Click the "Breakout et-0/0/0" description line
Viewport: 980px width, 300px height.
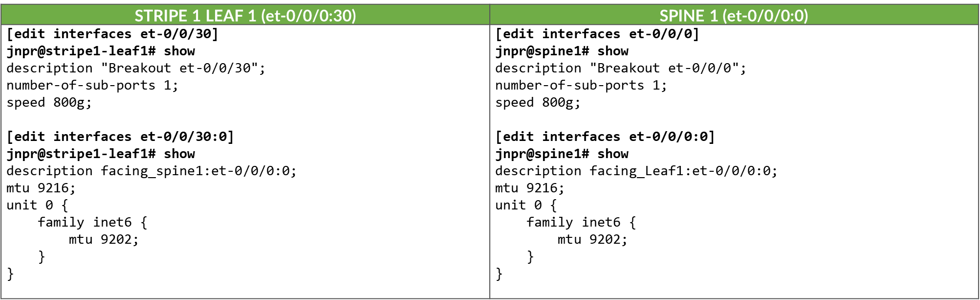[621, 68]
